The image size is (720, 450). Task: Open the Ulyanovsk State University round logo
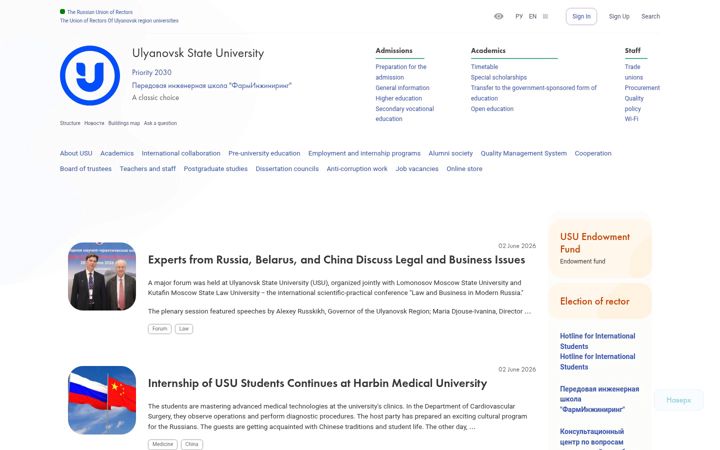click(90, 75)
